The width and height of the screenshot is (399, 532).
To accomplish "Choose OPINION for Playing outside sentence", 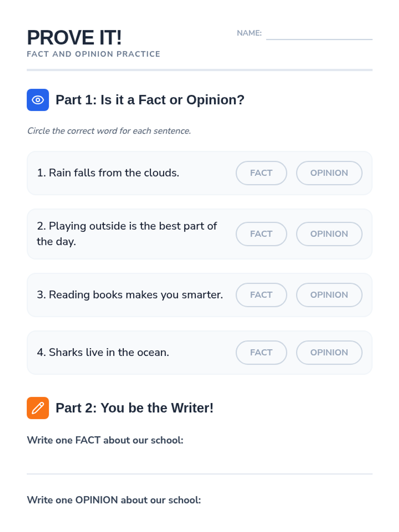I will tap(329, 234).
